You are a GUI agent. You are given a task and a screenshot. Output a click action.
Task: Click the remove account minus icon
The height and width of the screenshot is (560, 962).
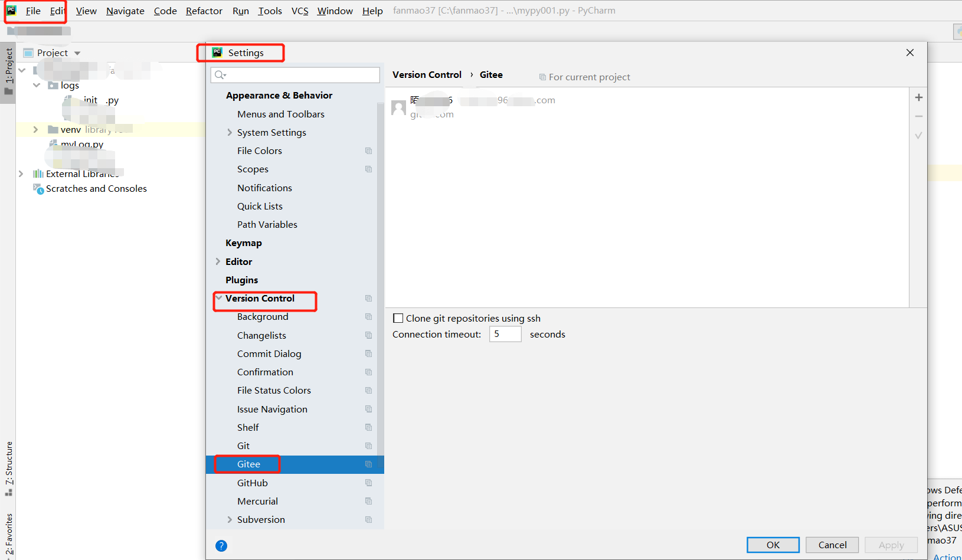918,116
